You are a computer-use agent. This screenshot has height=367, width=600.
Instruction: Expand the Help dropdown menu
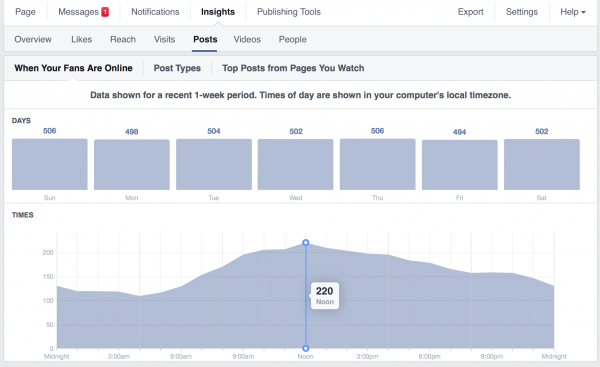(x=573, y=12)
